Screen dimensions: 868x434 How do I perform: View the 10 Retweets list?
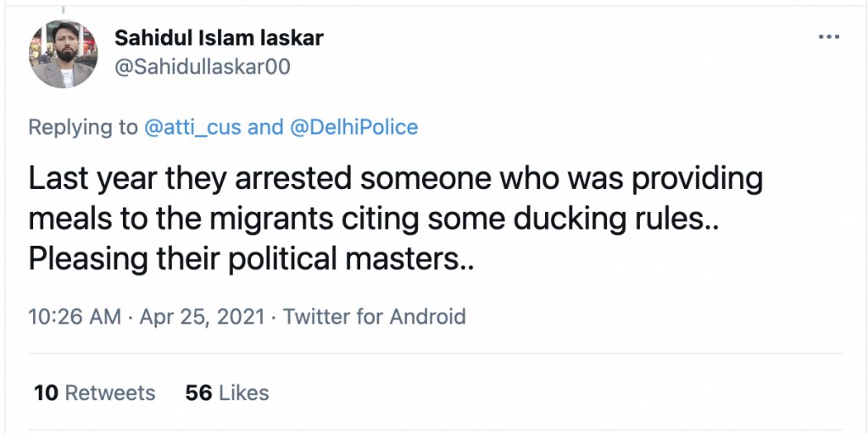95,393
